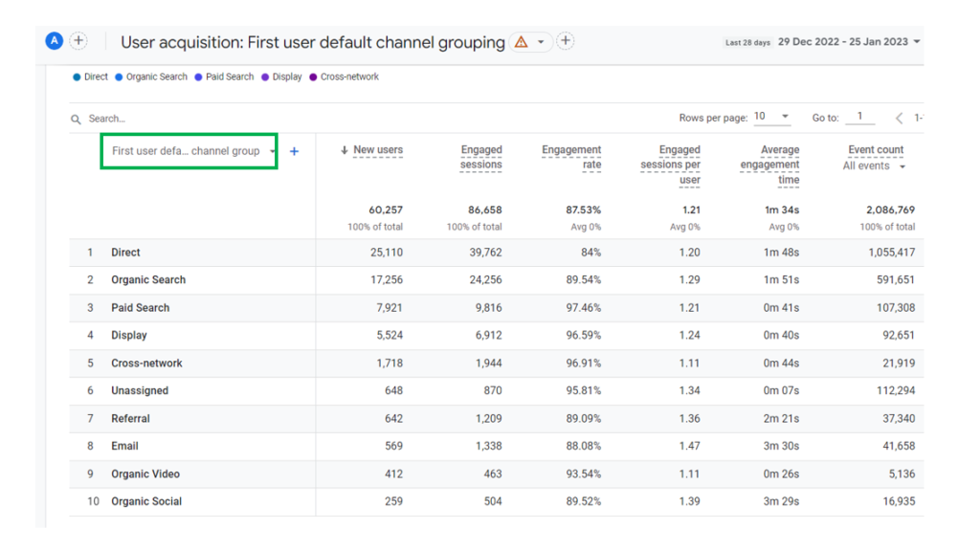Click the New users sort arrow

pyautogui.click(x=344, y=150)
